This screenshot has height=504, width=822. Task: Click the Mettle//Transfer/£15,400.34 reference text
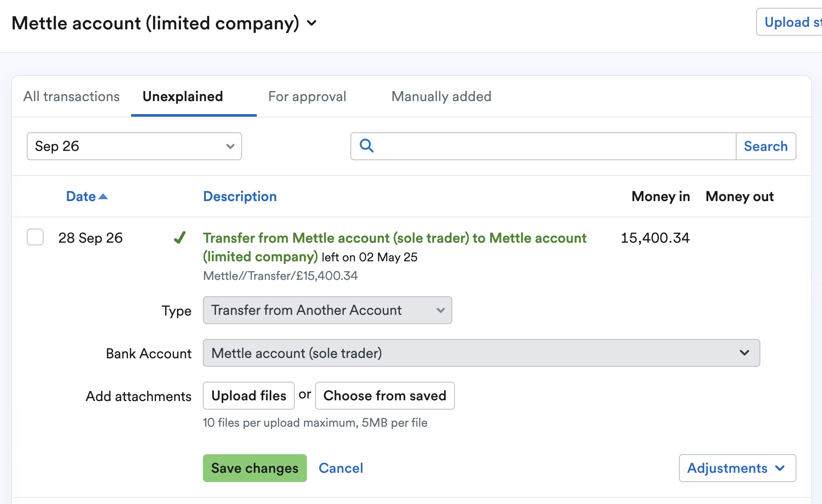point(281,276)
